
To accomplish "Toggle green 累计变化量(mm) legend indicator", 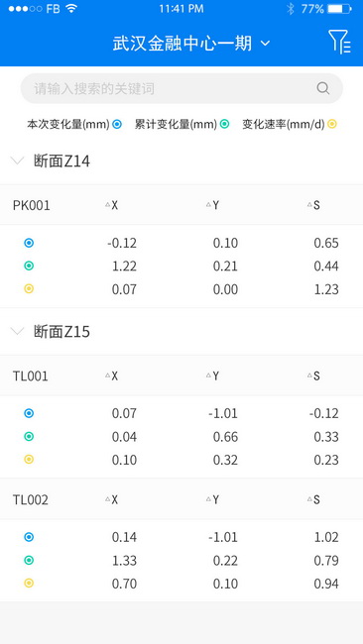I will tap(224, 124).
